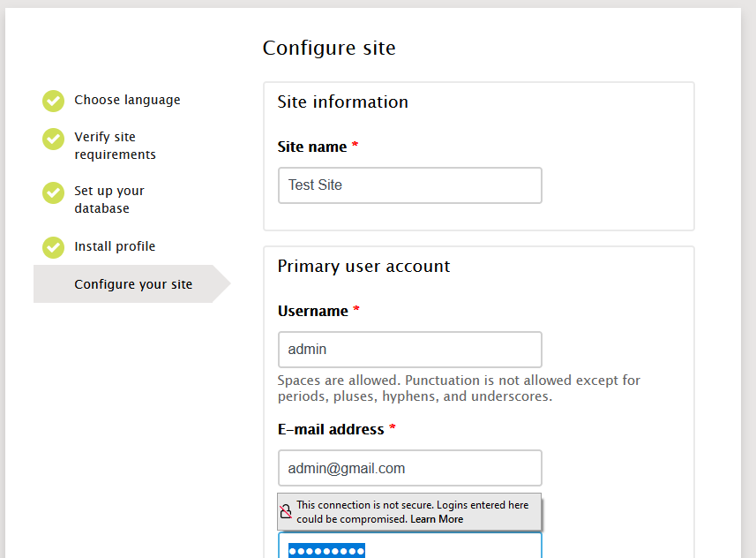This screenshot has height=558, width=756.
Task: Select the Install profile step label
Action: tap(115, 246)
